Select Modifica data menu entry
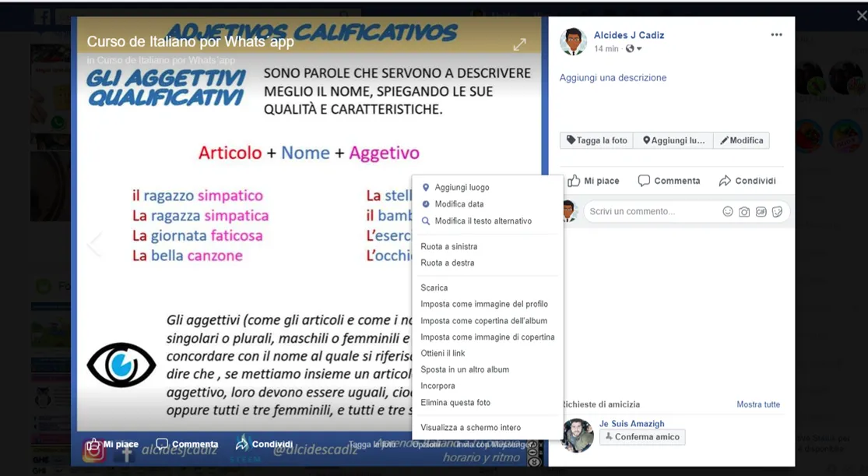This screenshot has height=476, width=868. coord(487,204)
